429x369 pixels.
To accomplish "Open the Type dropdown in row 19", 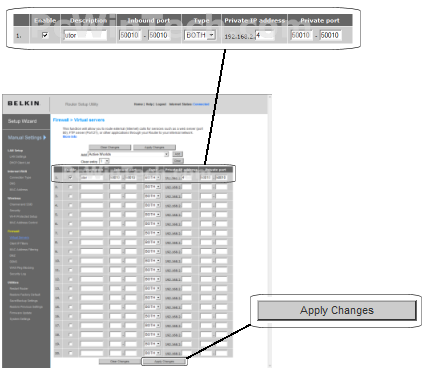I will point(152,344).
